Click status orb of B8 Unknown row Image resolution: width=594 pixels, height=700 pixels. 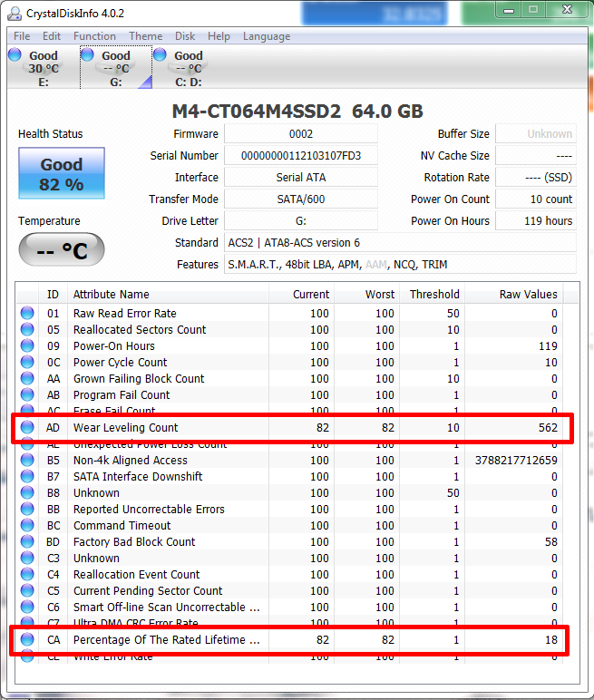tap(27, 492)
